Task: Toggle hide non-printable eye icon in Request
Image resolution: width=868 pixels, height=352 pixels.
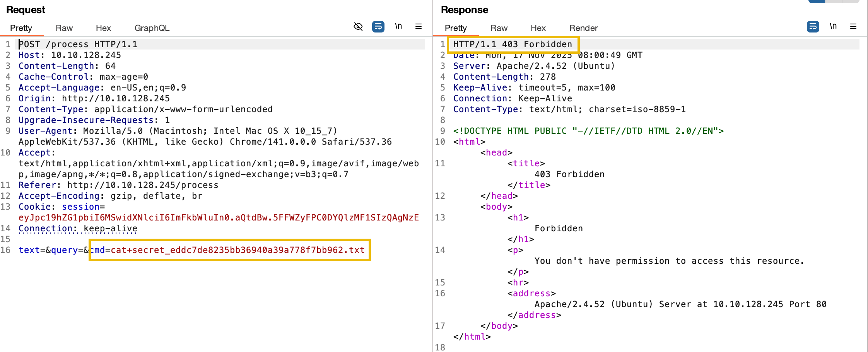Action: [358, 26]
